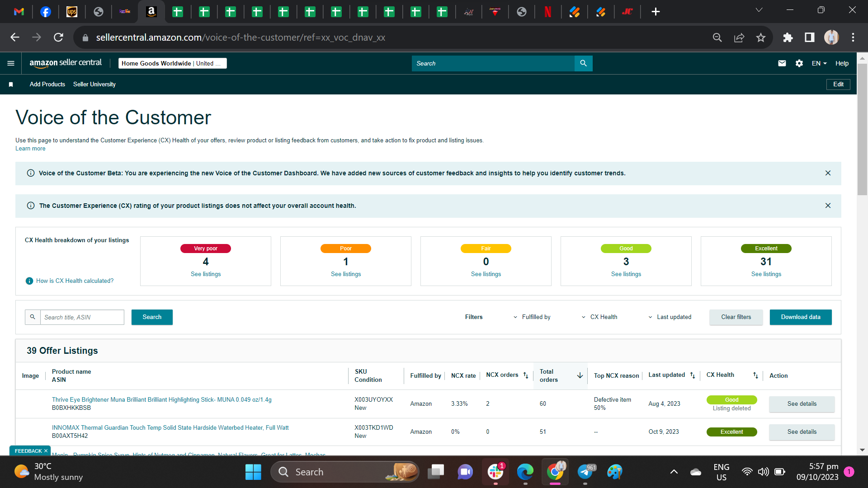Image resolution: width=868 pixels, height=488 pixels.
Task: Open Chrome extensions puzzle icon
Action: (788, 38)
